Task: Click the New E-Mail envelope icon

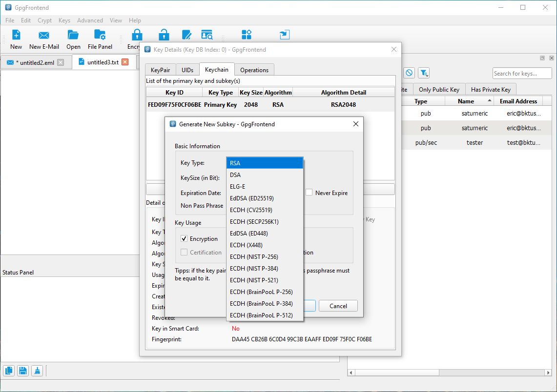Action: click(x=44, y=35)
